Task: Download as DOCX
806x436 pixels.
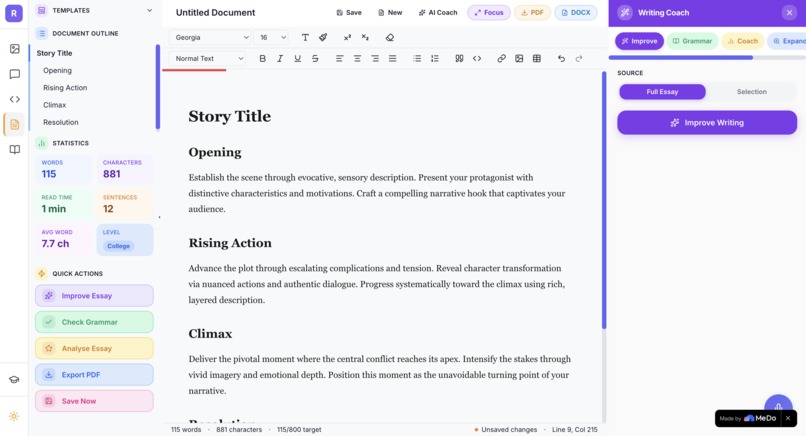Action: pos(576,13)
